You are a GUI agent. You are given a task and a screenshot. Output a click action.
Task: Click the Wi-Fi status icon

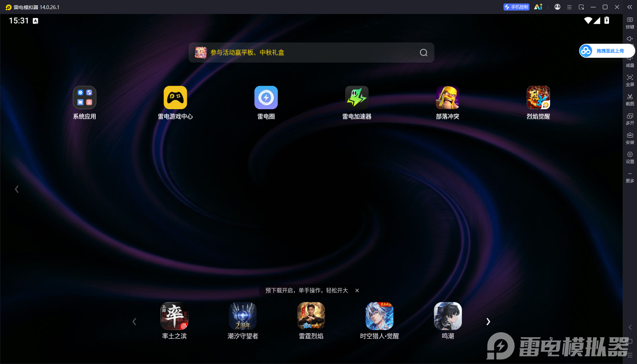[x=588, y=21]
